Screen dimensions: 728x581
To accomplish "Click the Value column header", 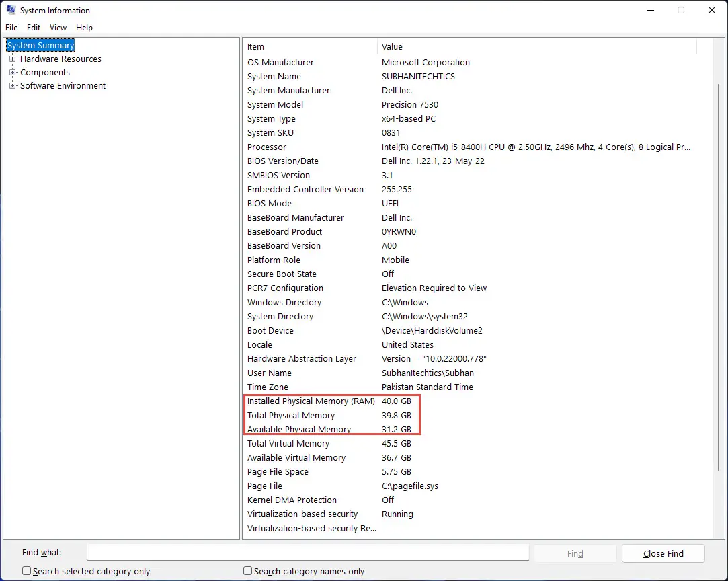I will [536, 47].
